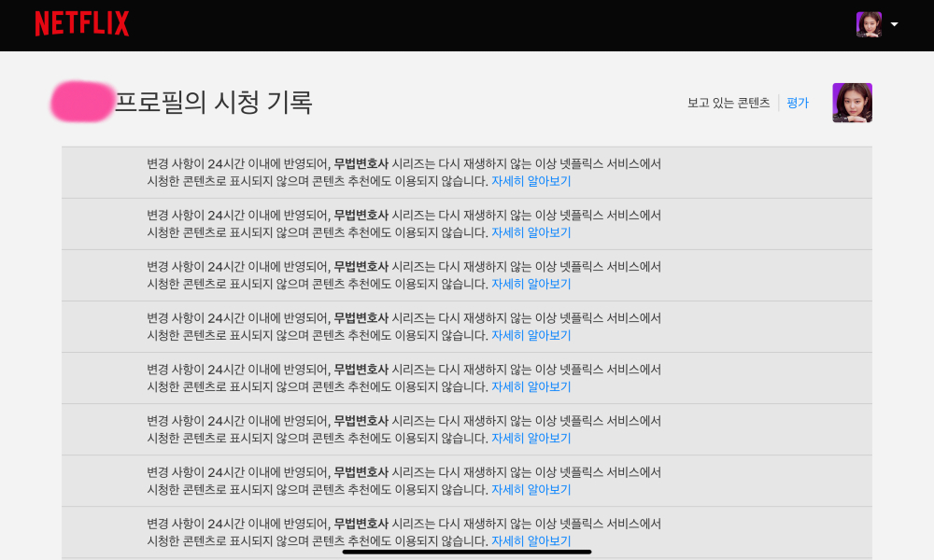Open the large profile picture beside 평가
Image resolution: width=934 pixels, height=560 pixels.
(x=852, y=103)
